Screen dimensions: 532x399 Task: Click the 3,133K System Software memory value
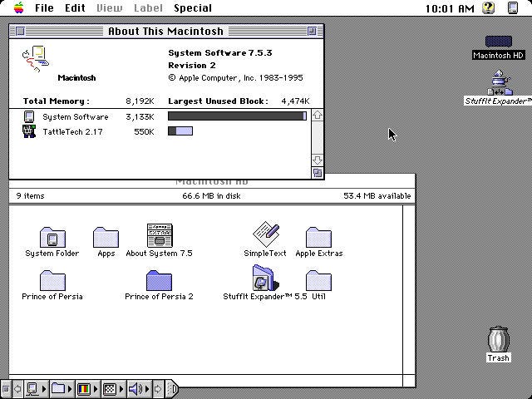pyautogui.click(x=140, y=116)
